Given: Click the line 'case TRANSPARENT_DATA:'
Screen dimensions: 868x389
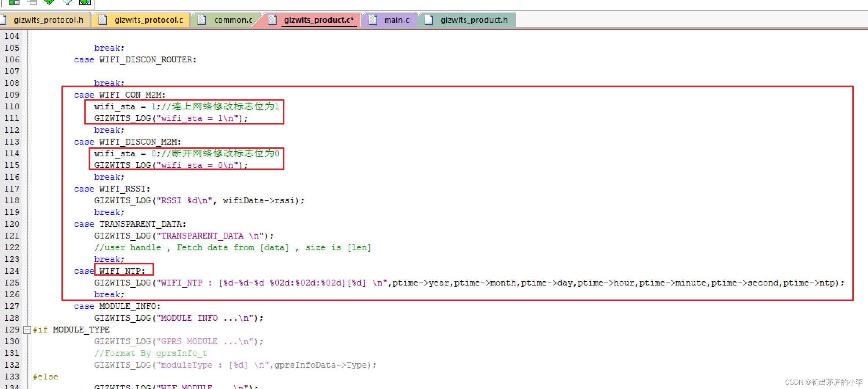Looking at the screenshot, I should (130, 224).
